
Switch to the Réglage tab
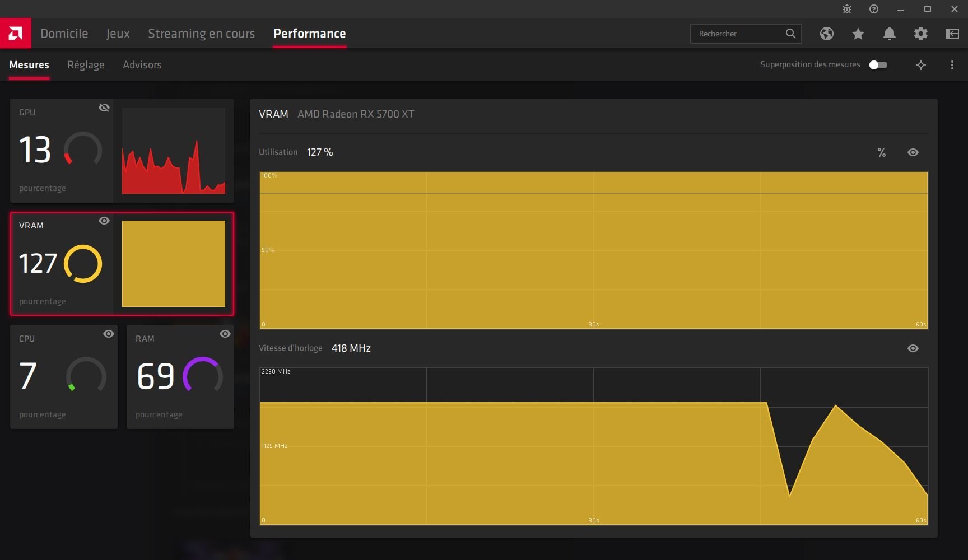point(86,65)
